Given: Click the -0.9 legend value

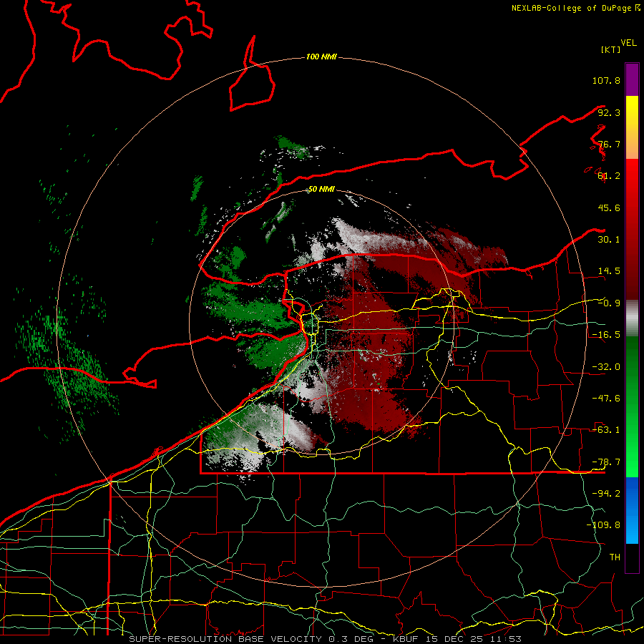Looking at the screenshot, I should click(x=609, y=303).
